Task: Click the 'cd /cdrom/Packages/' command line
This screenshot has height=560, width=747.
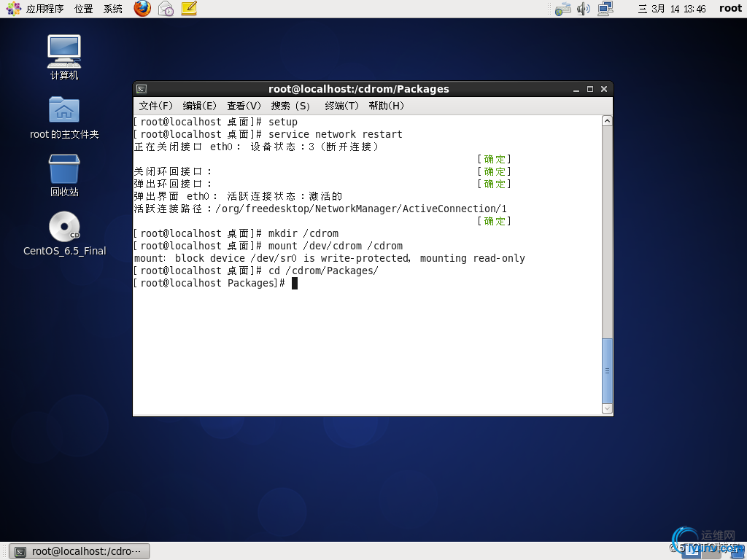Action: pyautogui.click(x=256, y=271)
